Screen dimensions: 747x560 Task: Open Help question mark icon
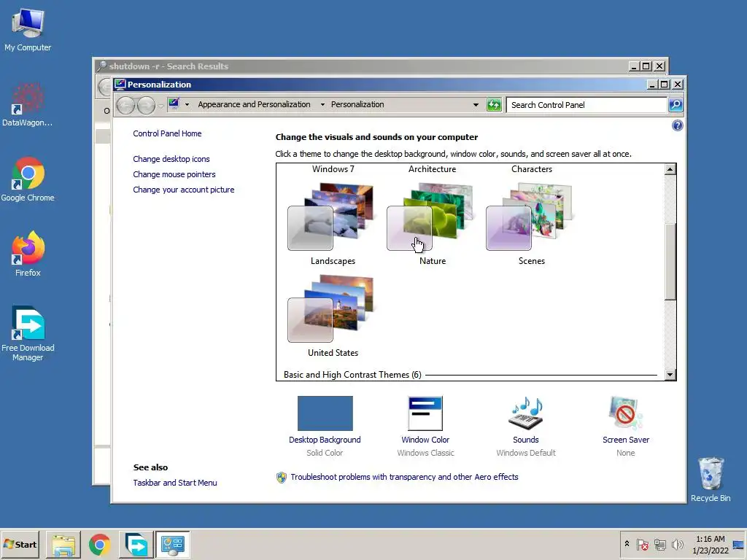pos(677,125)
